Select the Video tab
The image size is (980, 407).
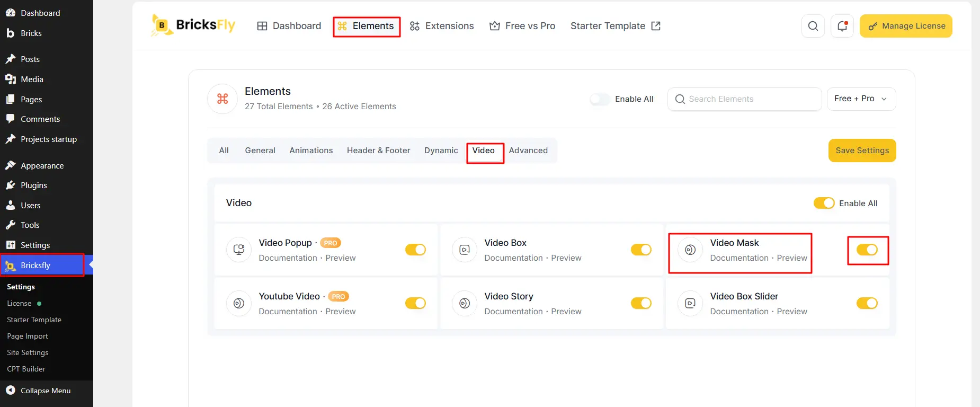tap(484, 151)
